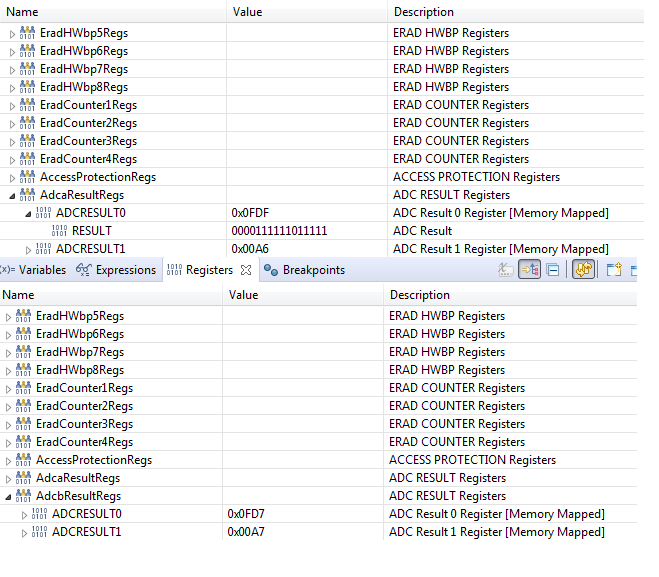
Task: Toggle the Show Logical Structure toolbar button
Action: pyautogui.click(x=529, y=269)
